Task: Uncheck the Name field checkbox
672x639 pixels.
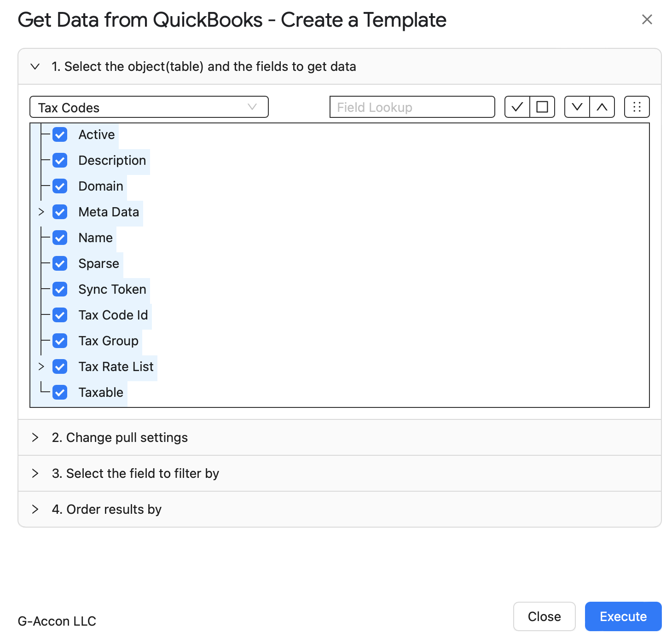Action: 60,238
